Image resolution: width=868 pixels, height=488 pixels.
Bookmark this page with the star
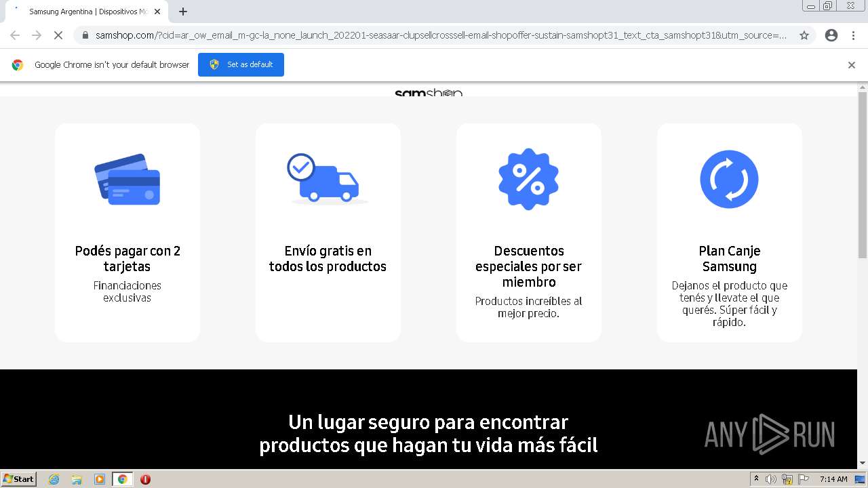point(804,35)
